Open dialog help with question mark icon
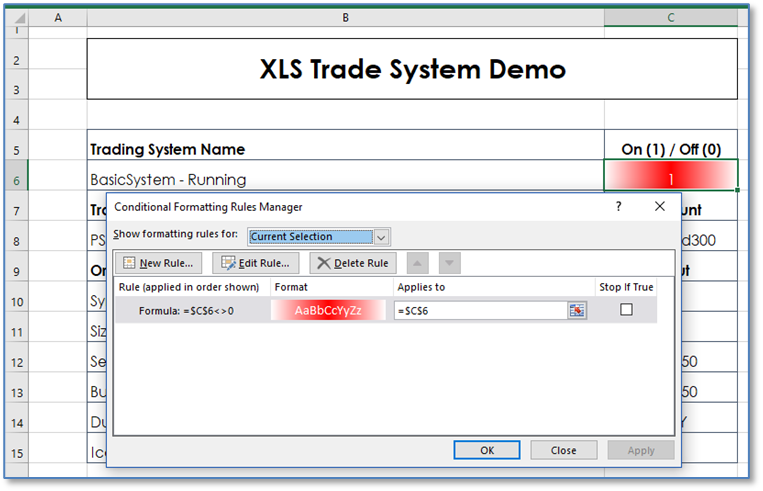The width and height of the screenshot is (763, 491). [x=619, y=206]
